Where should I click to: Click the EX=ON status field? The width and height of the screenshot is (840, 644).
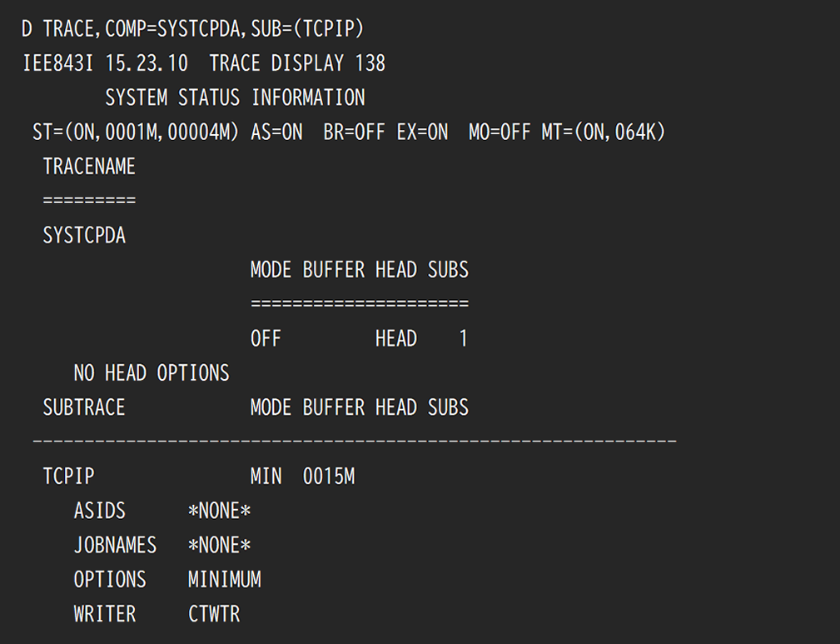tap(422, 132)
